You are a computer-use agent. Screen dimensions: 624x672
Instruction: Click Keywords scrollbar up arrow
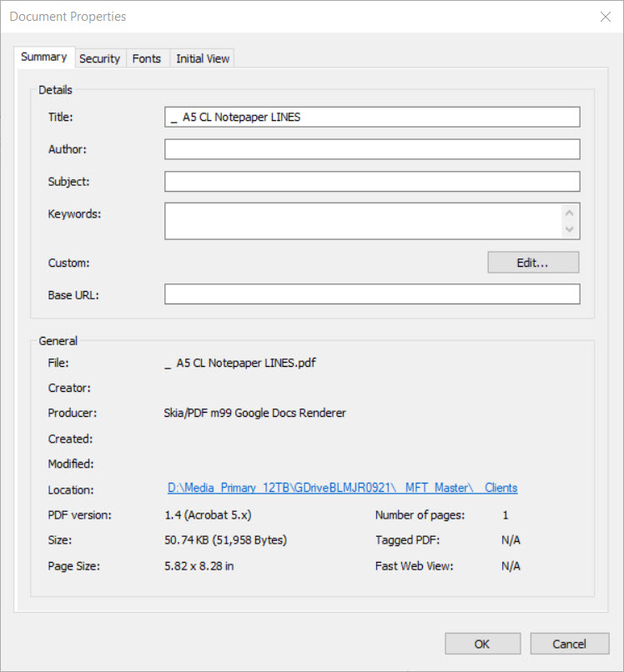(570, 213)
